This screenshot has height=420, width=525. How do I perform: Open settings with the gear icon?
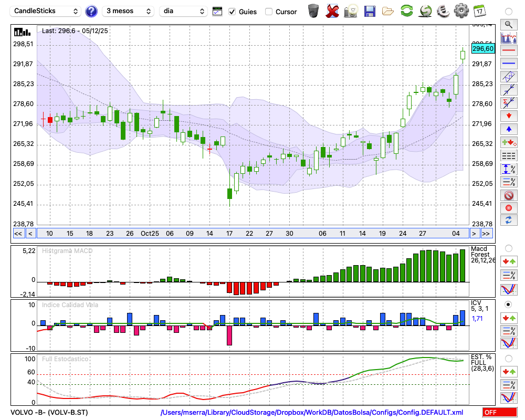point(461,10)
